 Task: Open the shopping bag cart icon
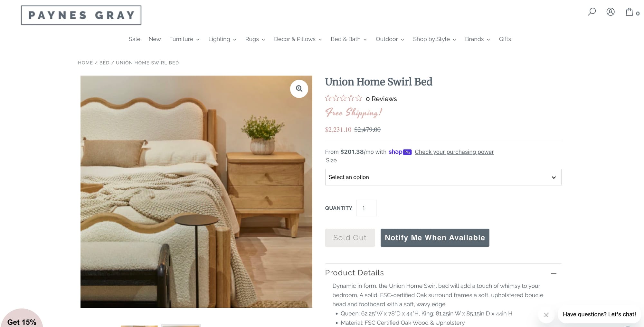632,12
